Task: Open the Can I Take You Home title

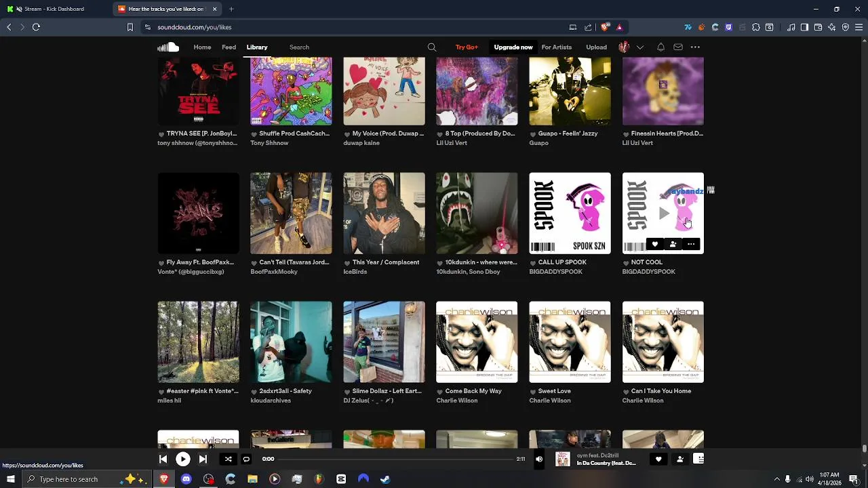Action: 661,391
